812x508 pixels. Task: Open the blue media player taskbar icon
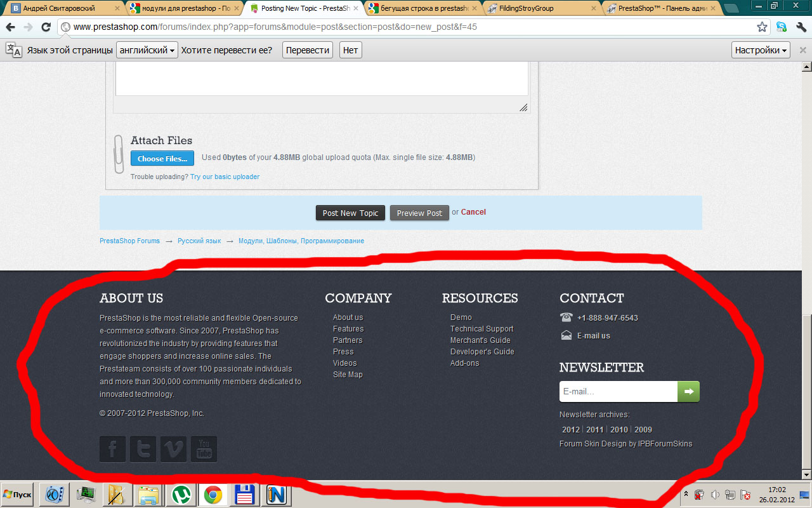tap(54, 495)
